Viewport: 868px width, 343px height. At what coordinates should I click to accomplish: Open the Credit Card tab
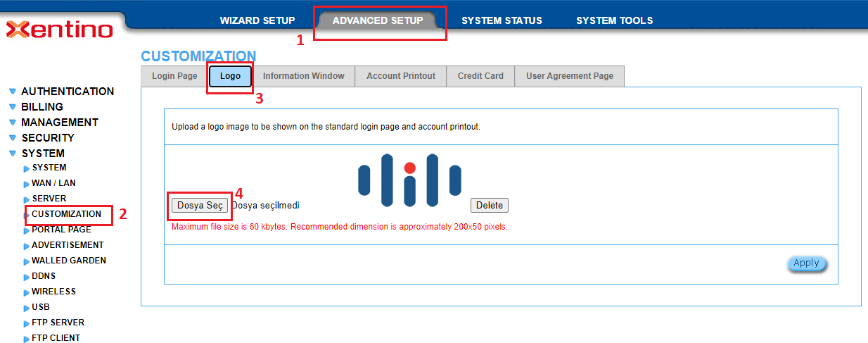click(480, 76)
